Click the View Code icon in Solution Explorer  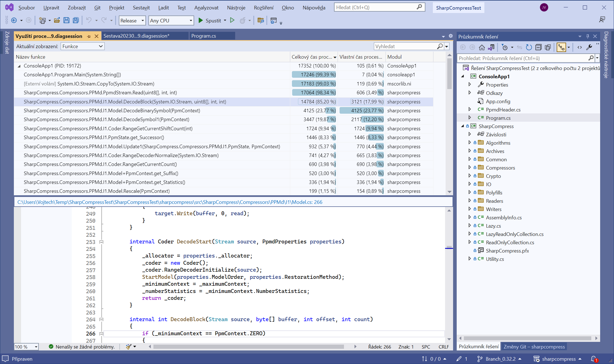(580, 47)
